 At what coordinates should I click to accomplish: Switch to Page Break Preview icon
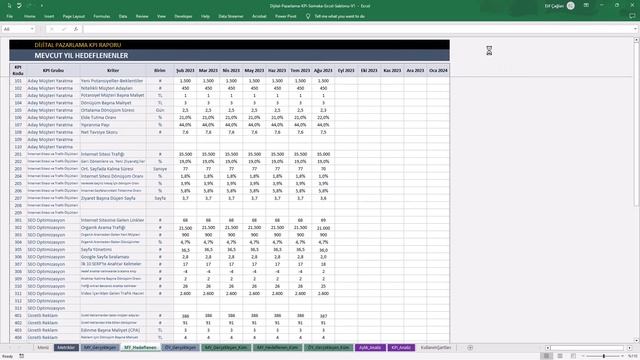tap(573, 356)
